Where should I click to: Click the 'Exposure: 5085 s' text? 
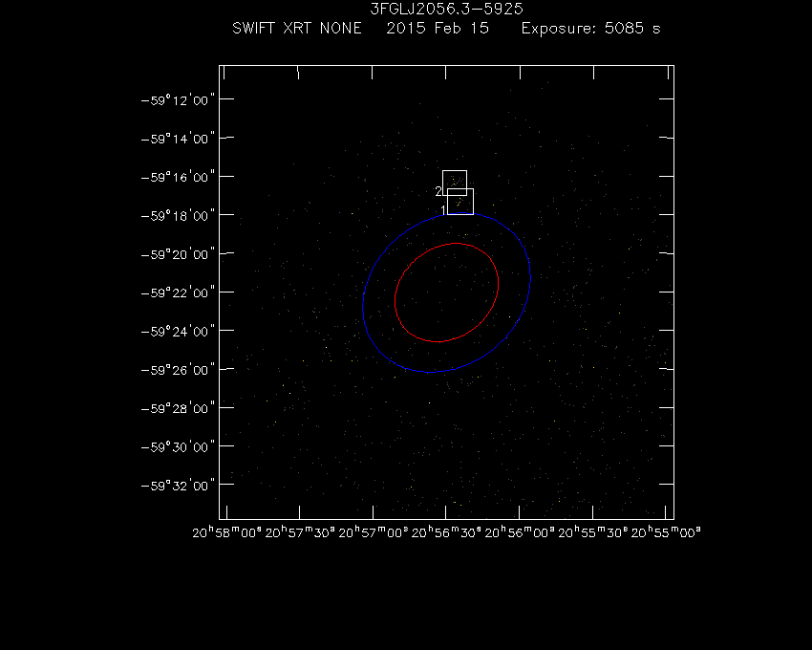click(591, 28)
